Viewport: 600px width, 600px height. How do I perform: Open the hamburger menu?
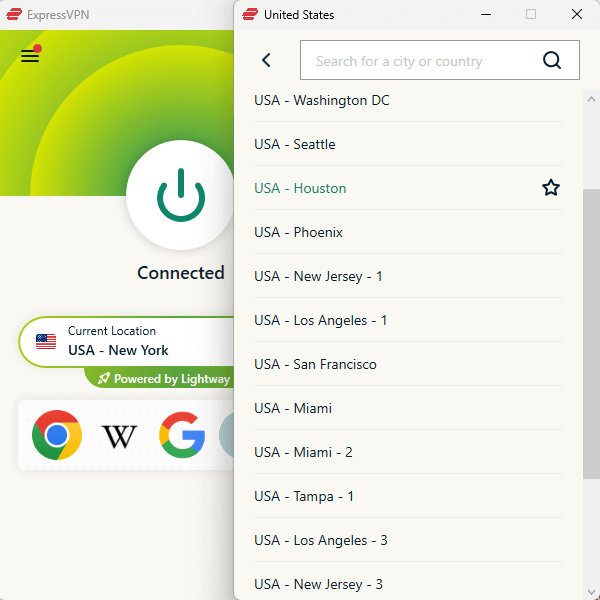click(30, 56)
